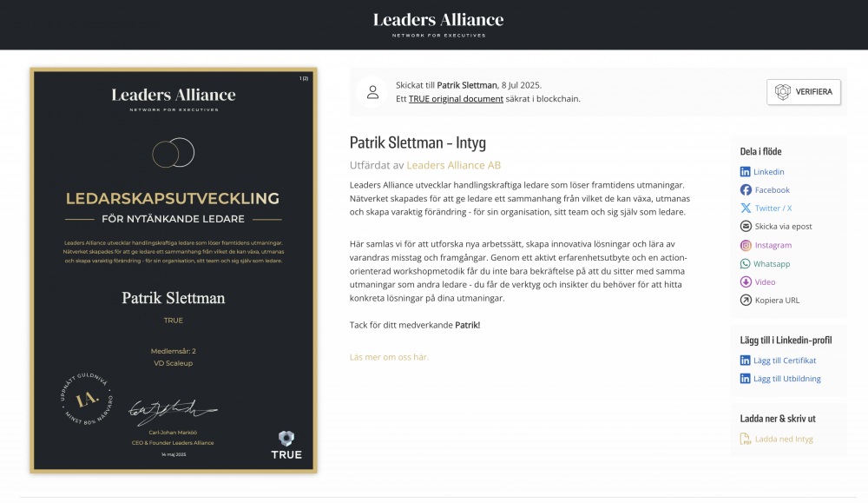Click the email envelope icon
Screen dimensions: 868x503
pyautogui.click(x=746, y=226)
